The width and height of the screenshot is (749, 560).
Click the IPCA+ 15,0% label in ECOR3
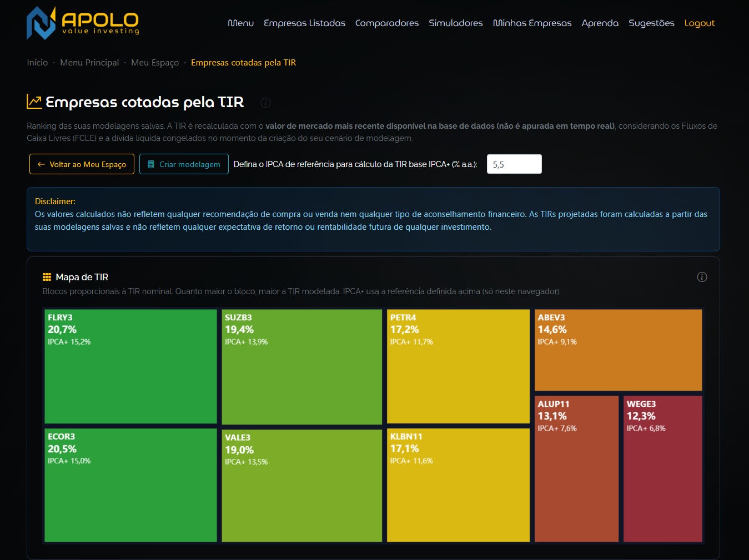tap(69, 461)
